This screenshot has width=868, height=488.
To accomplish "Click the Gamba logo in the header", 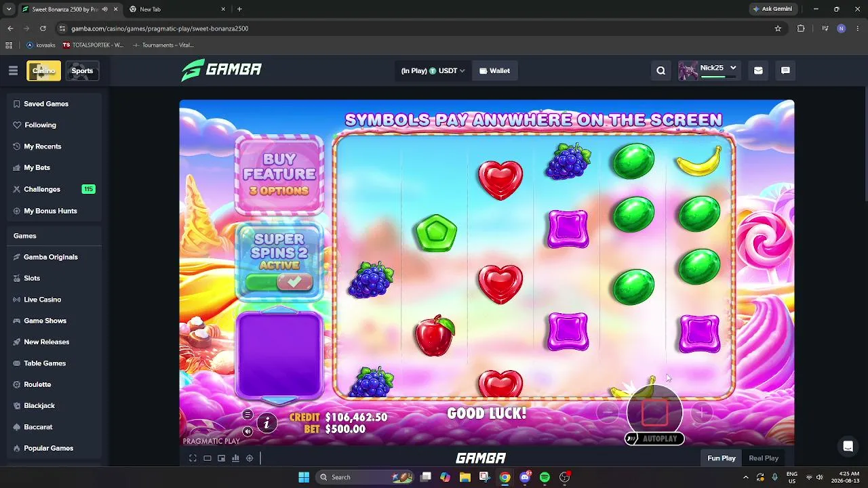I will 222,70.
